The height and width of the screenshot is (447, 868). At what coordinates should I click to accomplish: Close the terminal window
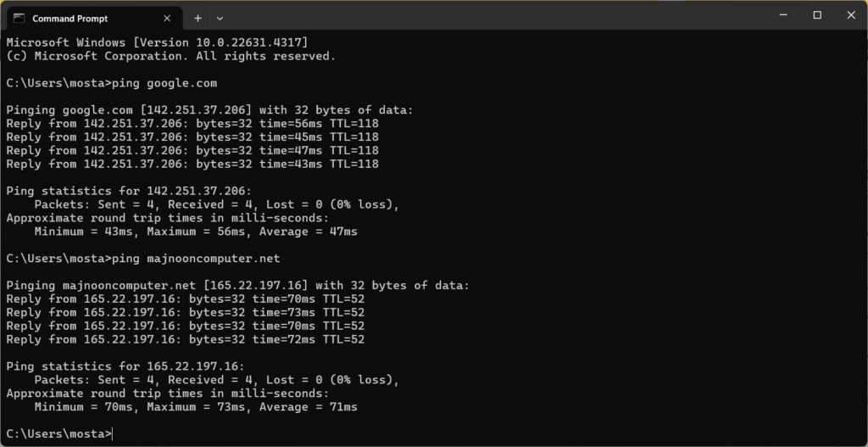coord(850,15)
